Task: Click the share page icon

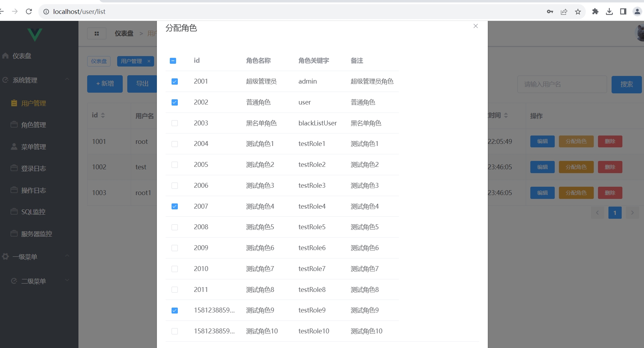Action: coord(564,11)
